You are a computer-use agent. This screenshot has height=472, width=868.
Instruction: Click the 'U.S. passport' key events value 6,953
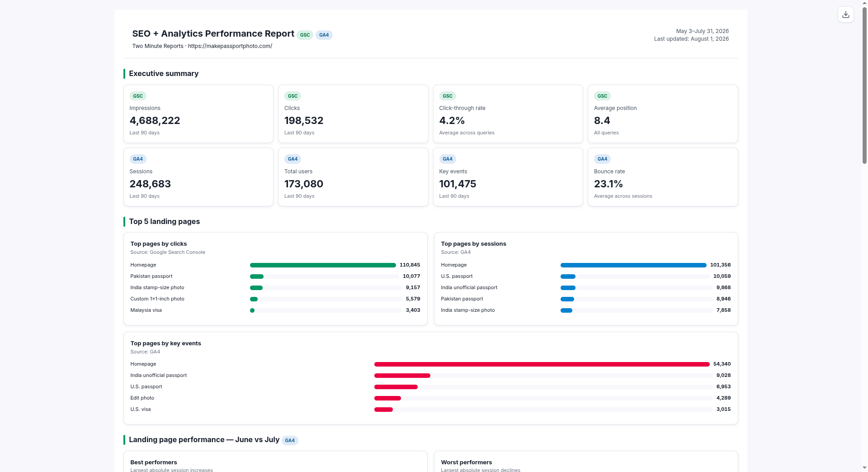pos(723,387)
